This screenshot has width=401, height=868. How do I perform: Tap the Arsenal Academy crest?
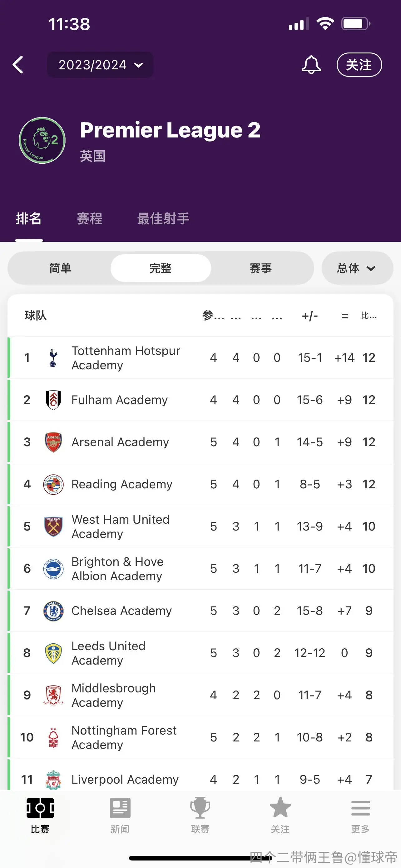(53, 442)
